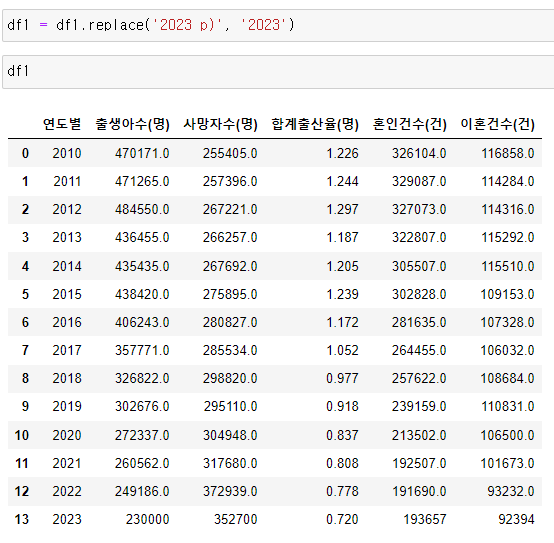Click the fertility rate 1.239

pos(342,294)
